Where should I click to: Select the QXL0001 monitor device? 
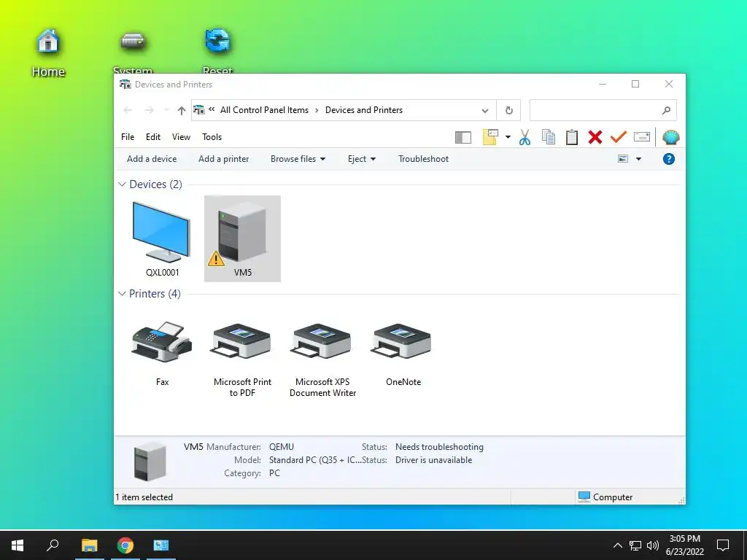coord(162,238)
